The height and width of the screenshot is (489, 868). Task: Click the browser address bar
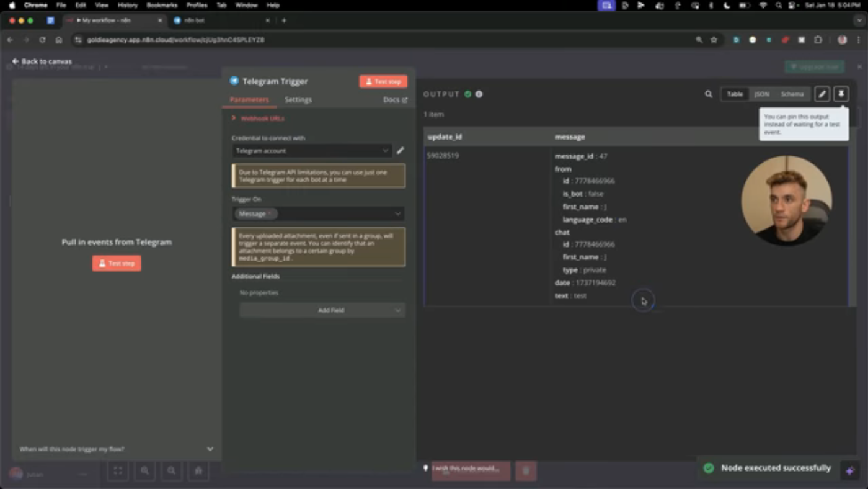coord(384,40)
